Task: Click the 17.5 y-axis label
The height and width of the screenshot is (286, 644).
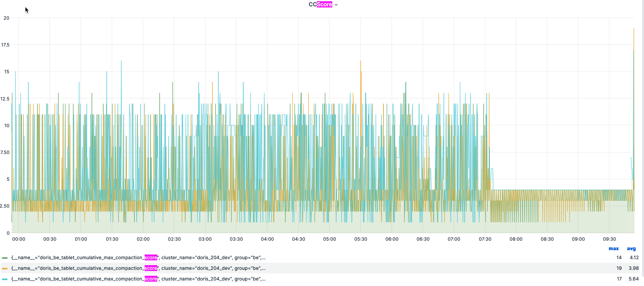Action: [x=5, y=45]
